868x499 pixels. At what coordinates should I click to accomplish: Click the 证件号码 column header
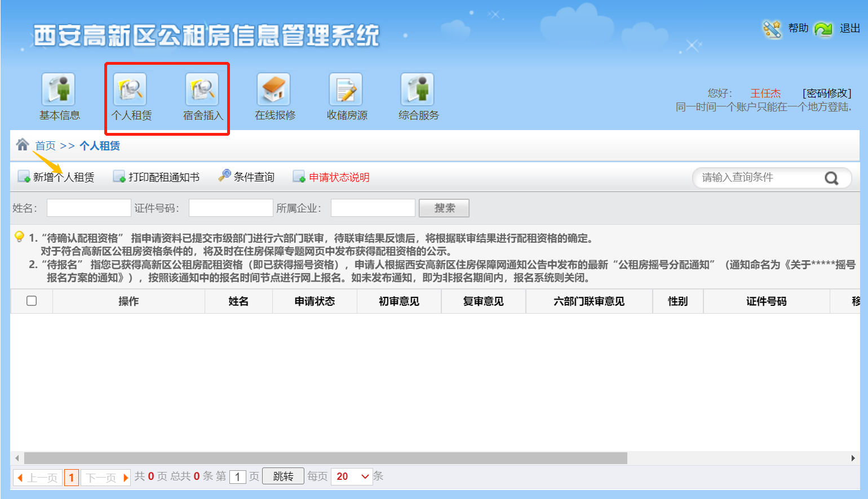767,301
